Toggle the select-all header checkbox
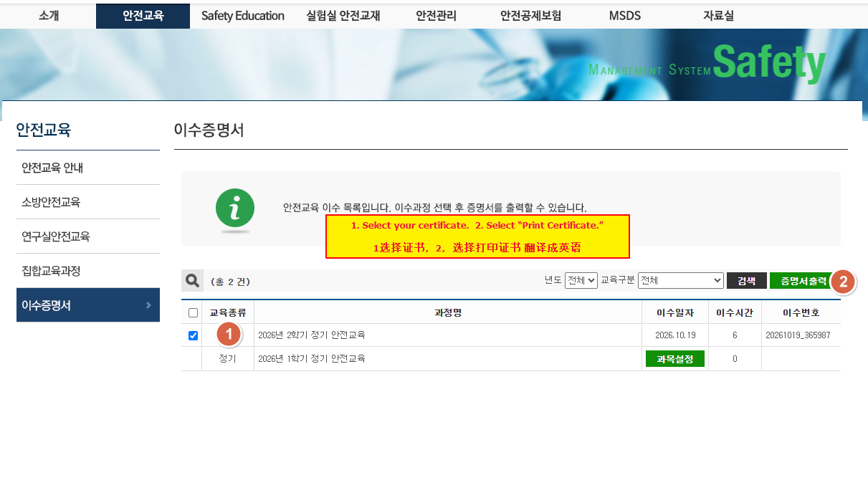Image resolution: width=868 pixels, height=498 pixels. pyautogui.click(x=193, y=312)
